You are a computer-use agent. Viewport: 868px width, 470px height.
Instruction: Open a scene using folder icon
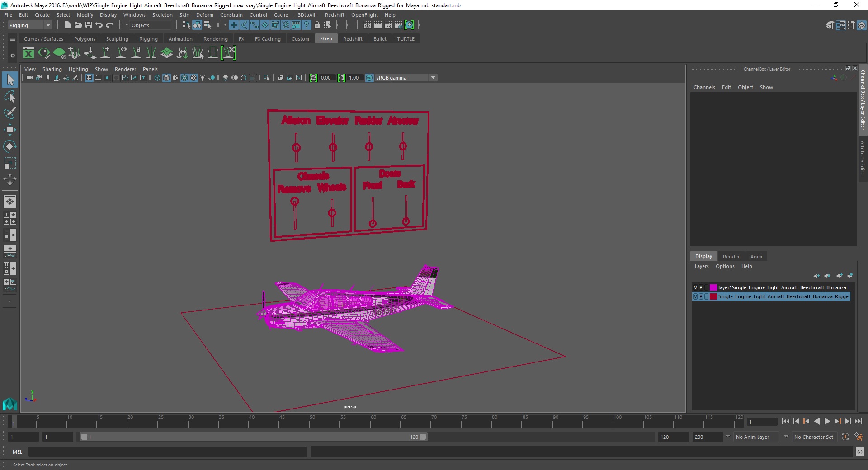tap(78, 25)
